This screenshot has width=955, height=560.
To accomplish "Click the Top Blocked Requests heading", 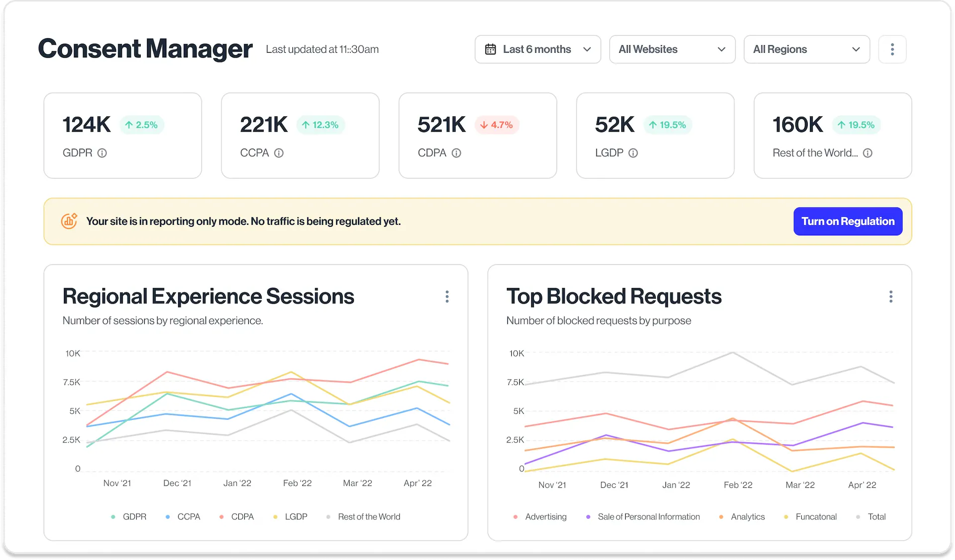I will pos(614,296).
